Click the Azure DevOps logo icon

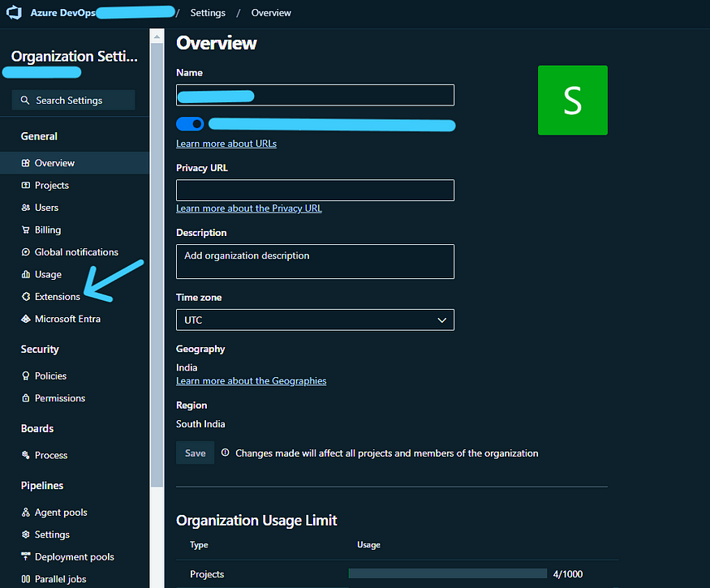(x=14, y=12)
